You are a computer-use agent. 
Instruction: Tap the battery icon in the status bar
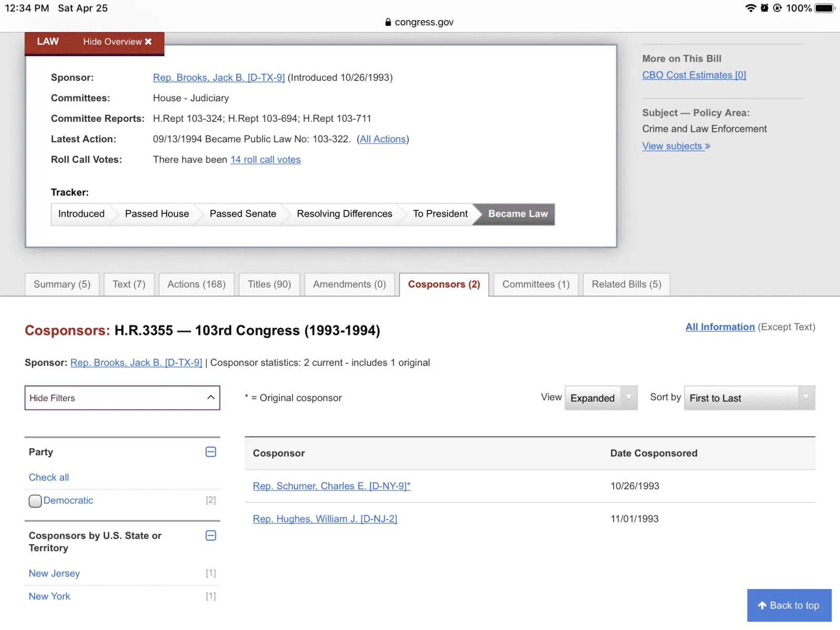[x=824, y=8]
